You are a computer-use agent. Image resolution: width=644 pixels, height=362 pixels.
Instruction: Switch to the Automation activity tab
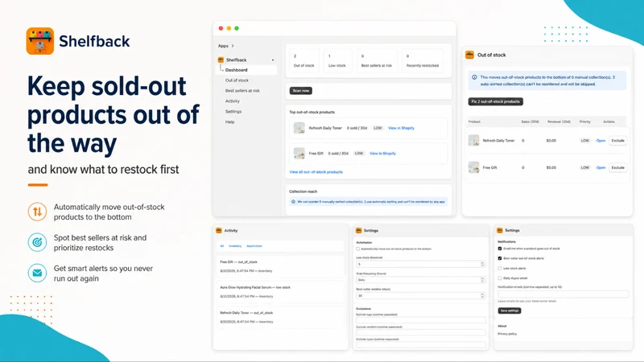point(254,246)
